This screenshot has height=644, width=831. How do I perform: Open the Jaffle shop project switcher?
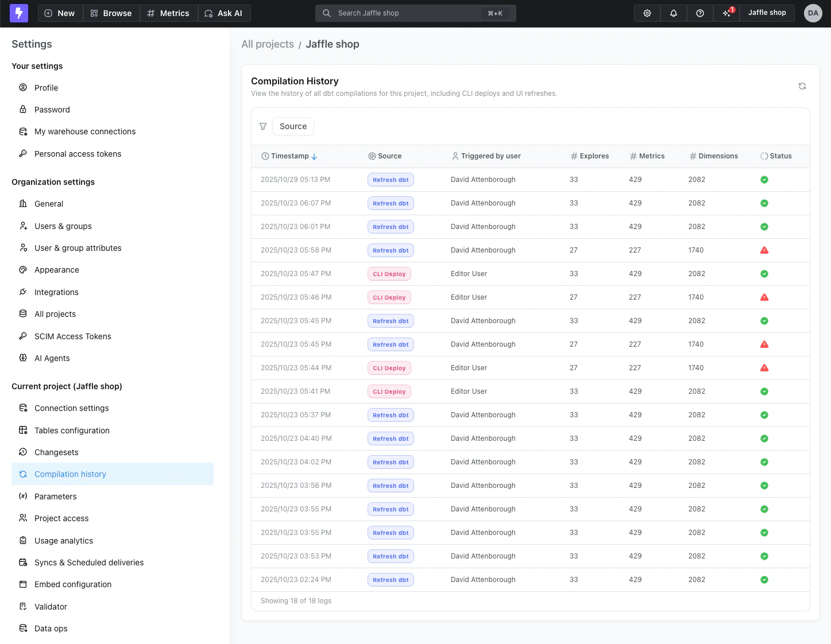pos(767,13)
